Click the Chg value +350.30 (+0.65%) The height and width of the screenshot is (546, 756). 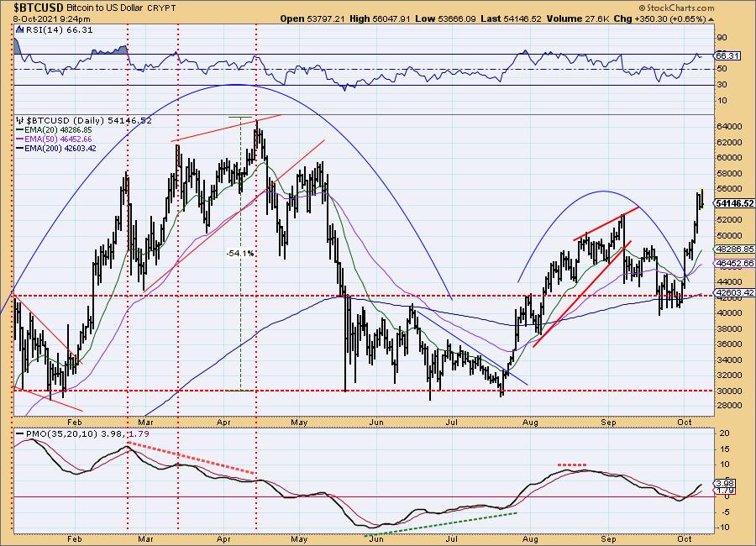[670, 19]
